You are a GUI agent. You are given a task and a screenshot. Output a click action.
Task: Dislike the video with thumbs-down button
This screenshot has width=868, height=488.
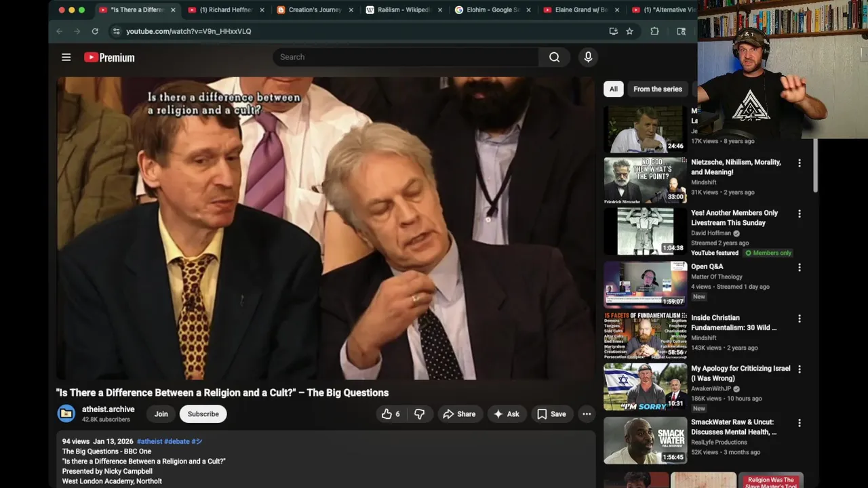420,414
